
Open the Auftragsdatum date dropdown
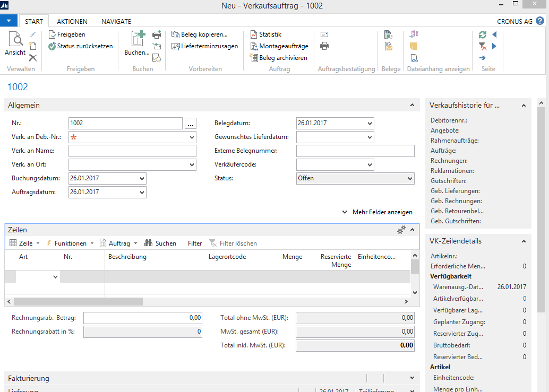point(142,192)
